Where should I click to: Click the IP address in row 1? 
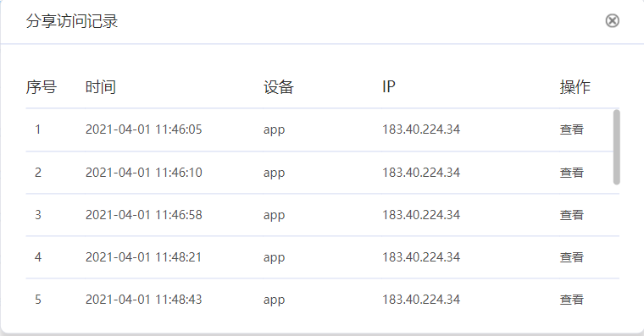tap(421, 129)
